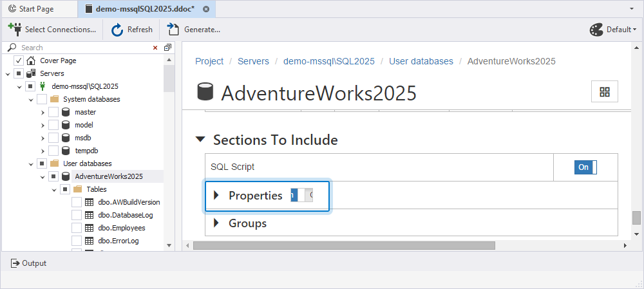
Task: Click the Tables folder icon
Action: point(77,189)
